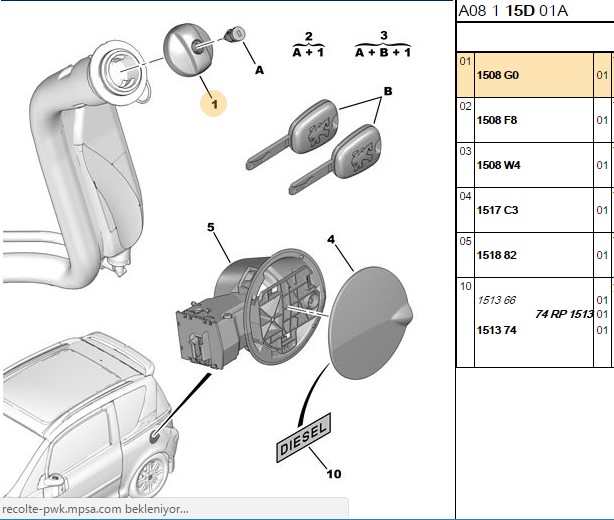Click quantity 01 in the 1508 F8 row
This screenshot has height=520, width=614.
point(602,120)
